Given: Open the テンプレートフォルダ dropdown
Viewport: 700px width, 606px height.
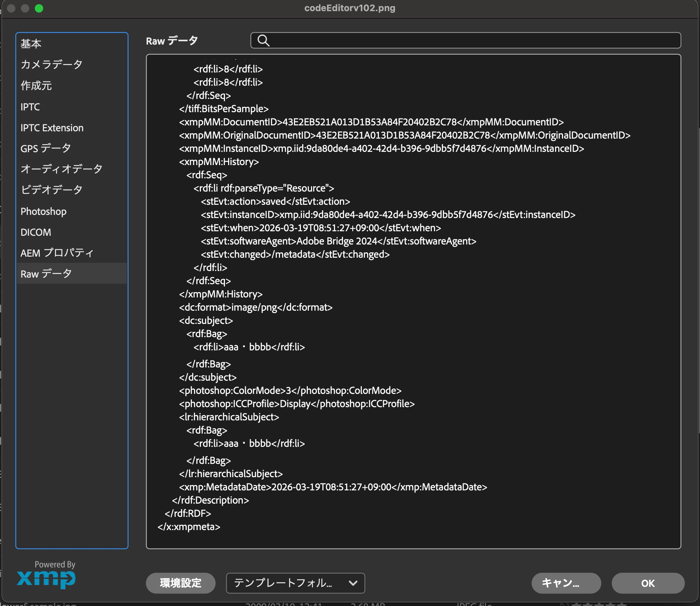Looking at the screenshot, I should click(295, 583).
